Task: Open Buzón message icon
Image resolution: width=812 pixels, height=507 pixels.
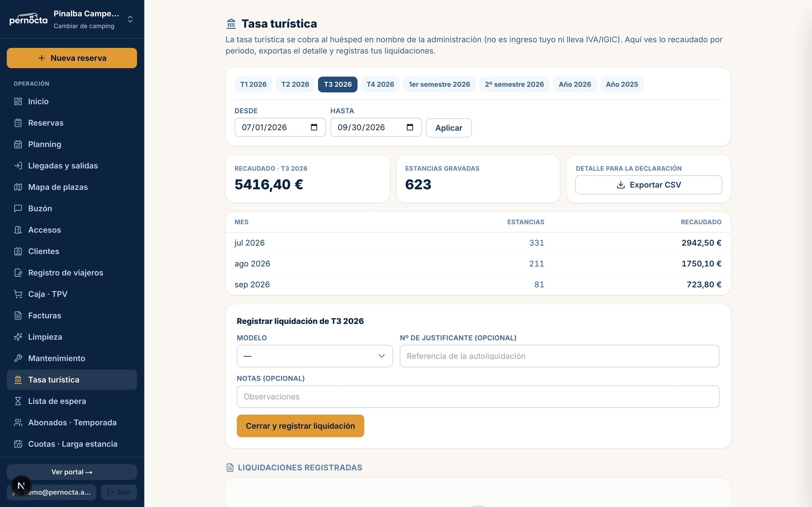Action: click(x=18, y=209)
